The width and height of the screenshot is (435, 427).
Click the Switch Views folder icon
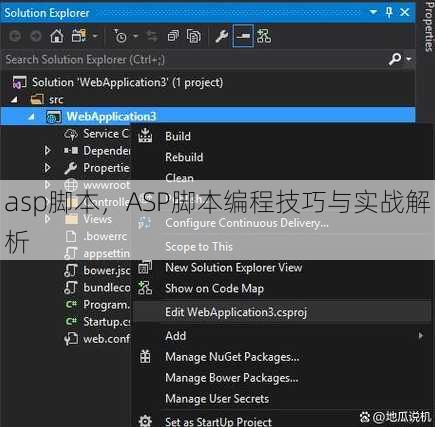click(x=79, y=36)
